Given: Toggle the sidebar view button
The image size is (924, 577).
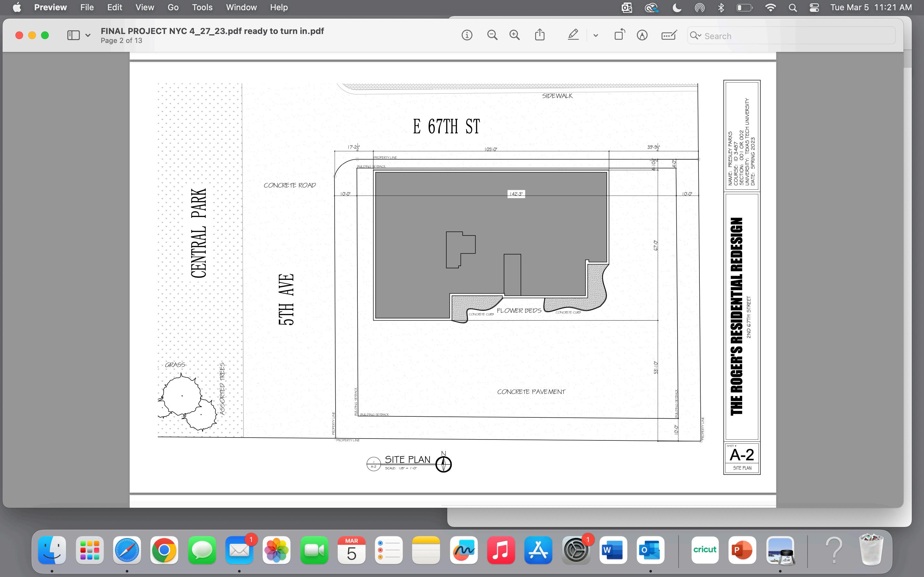Looking at the screenshot, I should tap(73, 36).
